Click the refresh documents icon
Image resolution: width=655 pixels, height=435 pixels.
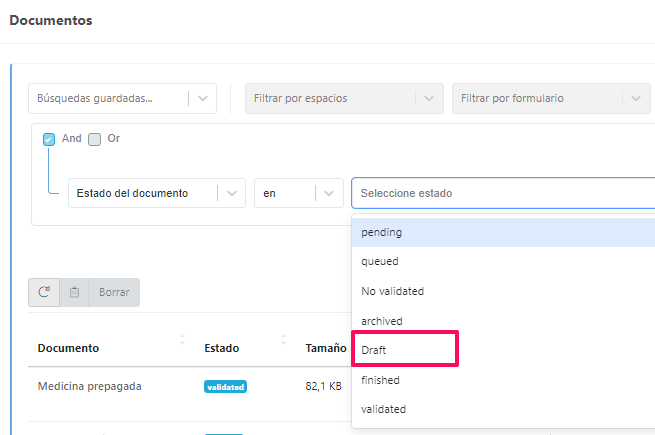point(44,293)
